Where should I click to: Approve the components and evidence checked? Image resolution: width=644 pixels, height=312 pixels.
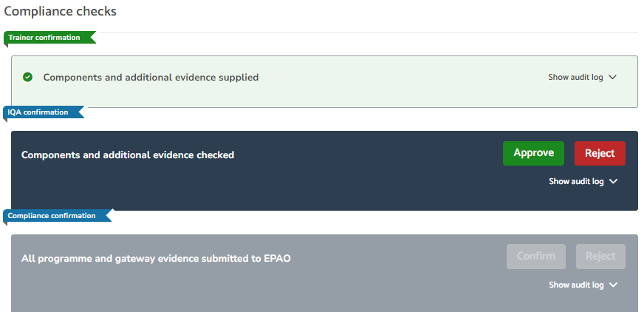533,153
